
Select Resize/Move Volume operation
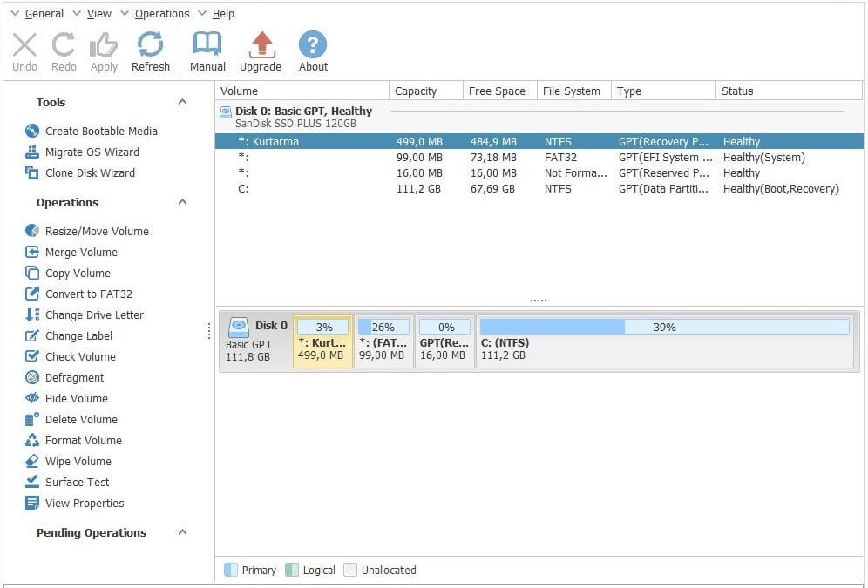pos(96,231)
